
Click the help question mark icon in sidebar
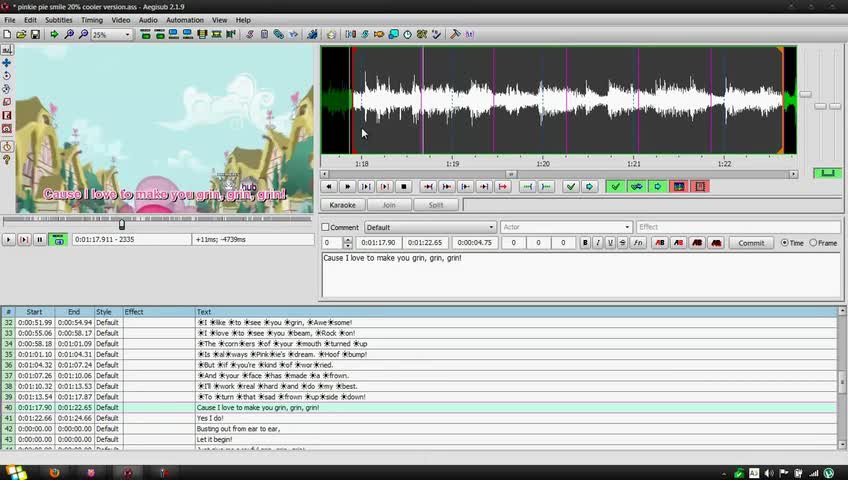7,160
